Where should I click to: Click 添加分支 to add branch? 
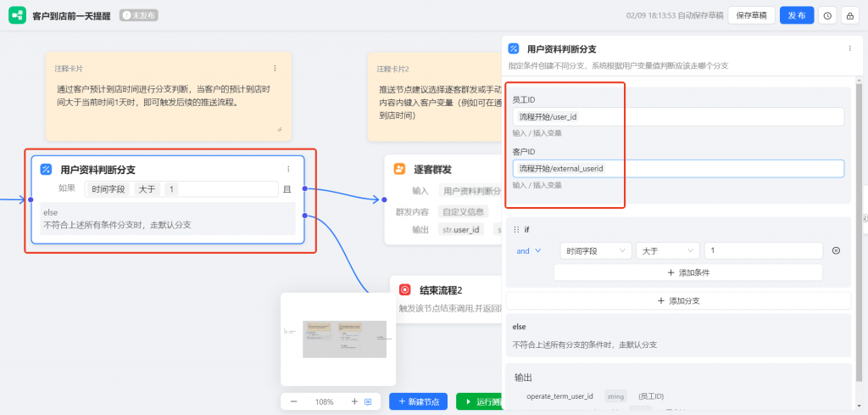pos(678,301)
